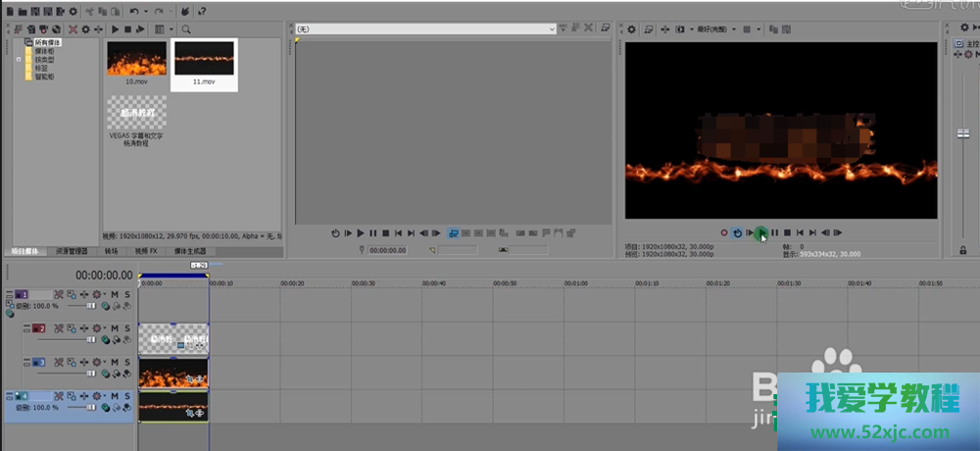This screenshot has width=980, height=451.
Task: Mute track 1 with its M button
Action: 114,294
